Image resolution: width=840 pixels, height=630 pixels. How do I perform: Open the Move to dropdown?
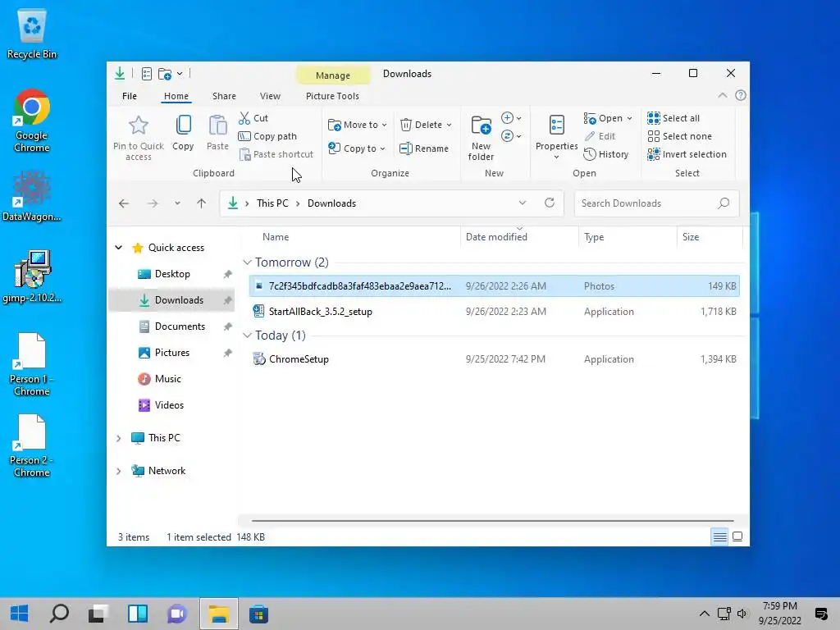358,125
